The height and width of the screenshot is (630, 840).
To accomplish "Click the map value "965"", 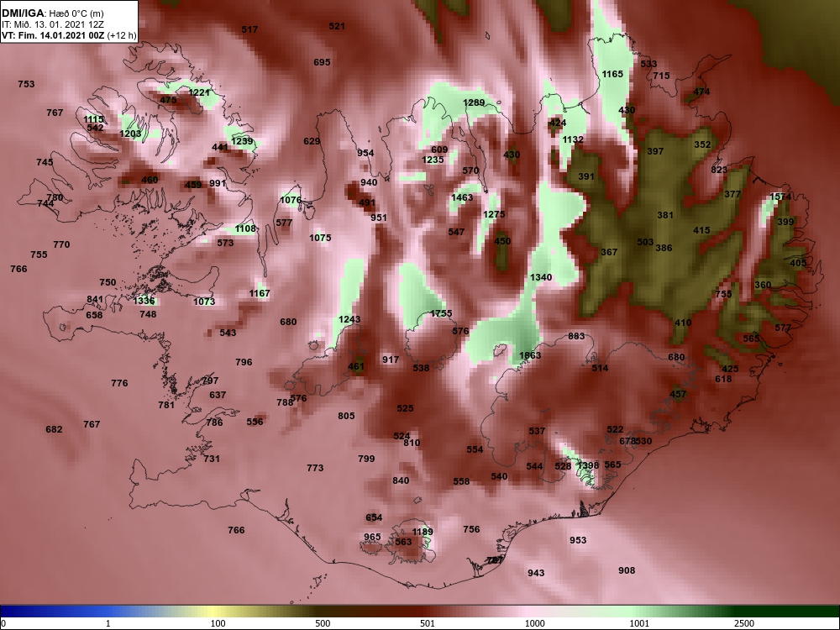I will click(372, 537).
